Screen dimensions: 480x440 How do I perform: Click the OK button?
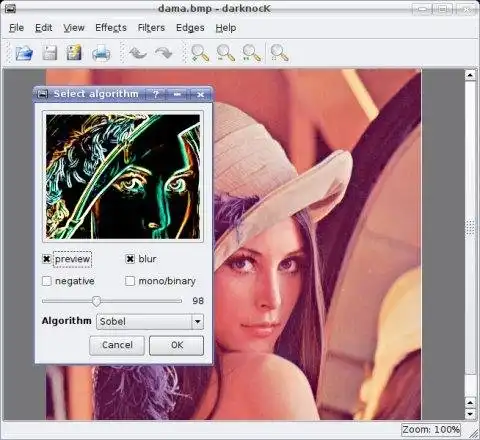click(x=177, y=345)
